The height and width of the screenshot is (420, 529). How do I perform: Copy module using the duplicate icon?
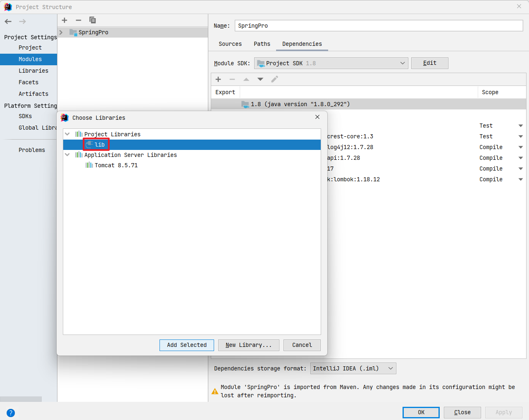[x=93, y=20]
